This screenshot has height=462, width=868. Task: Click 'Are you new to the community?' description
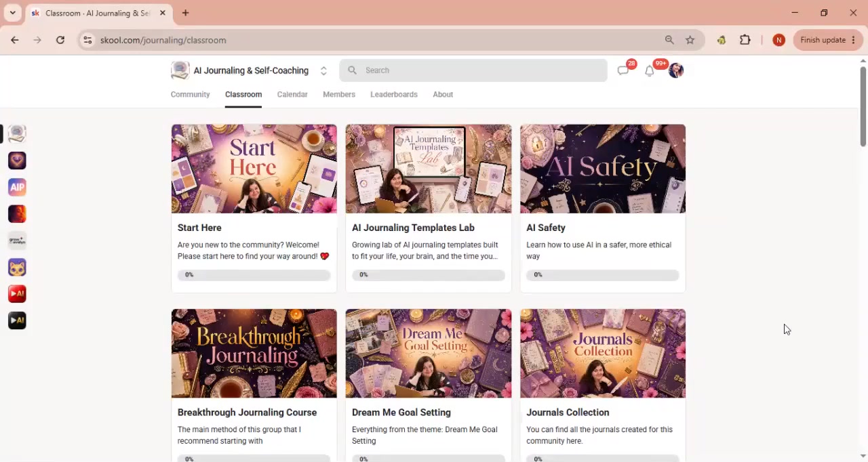(x=253, y=251)
